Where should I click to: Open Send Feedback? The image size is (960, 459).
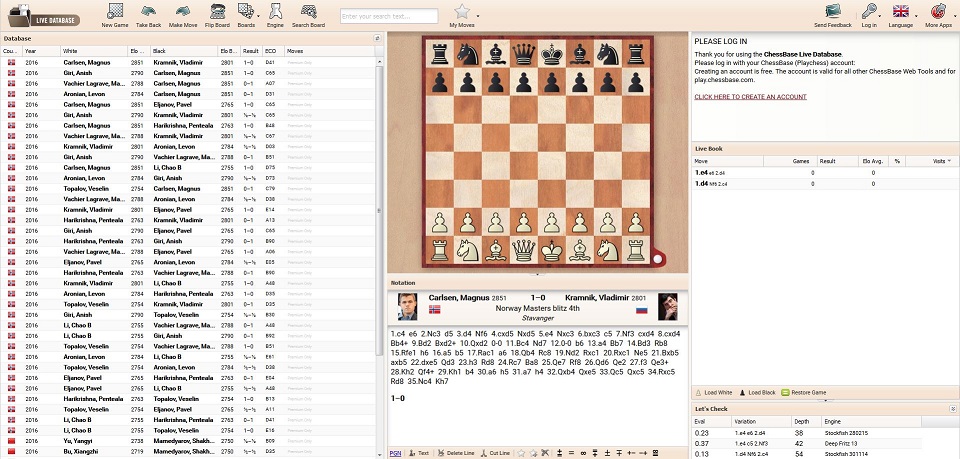(833, 15)
